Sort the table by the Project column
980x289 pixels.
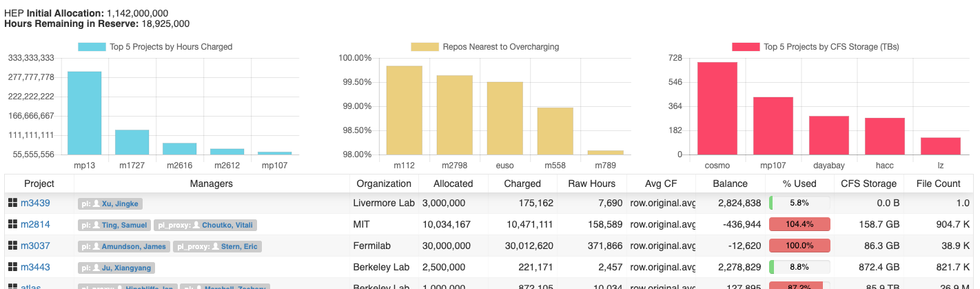click(x=39, y=183)
